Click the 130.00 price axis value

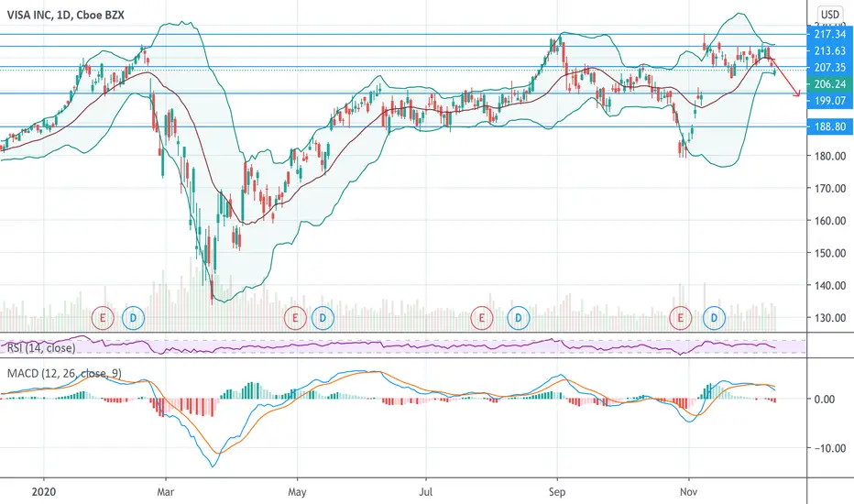coord(829,318)
